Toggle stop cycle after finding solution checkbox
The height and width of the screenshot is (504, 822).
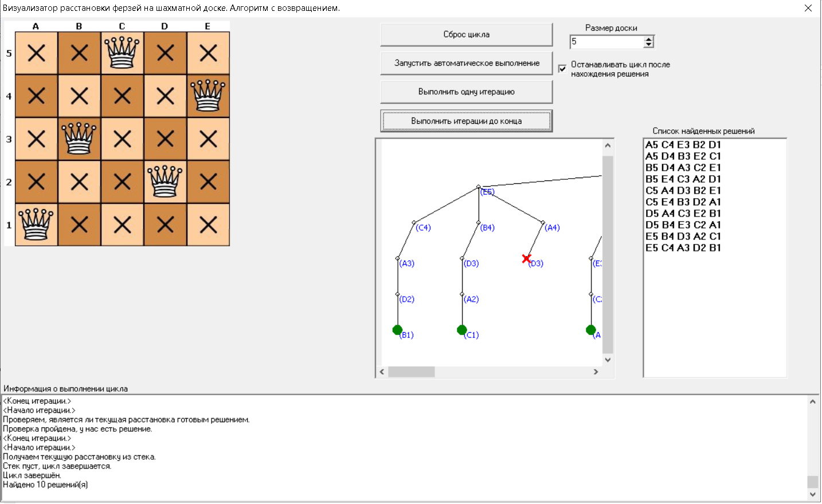click(562, 69)
